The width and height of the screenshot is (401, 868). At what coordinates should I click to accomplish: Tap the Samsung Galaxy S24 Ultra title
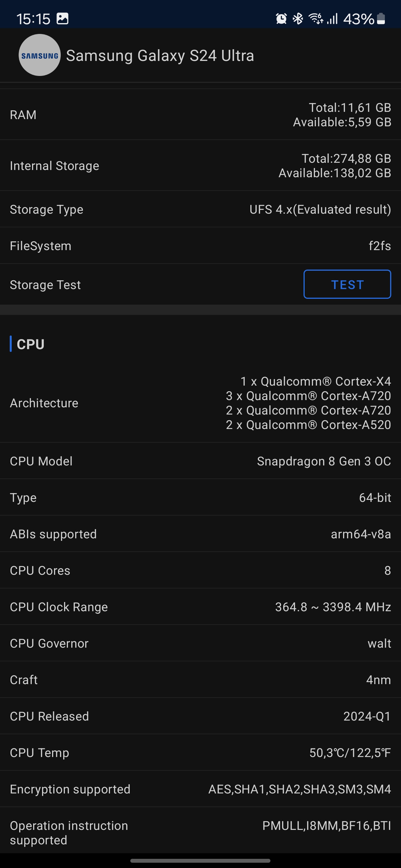point(160,56)
